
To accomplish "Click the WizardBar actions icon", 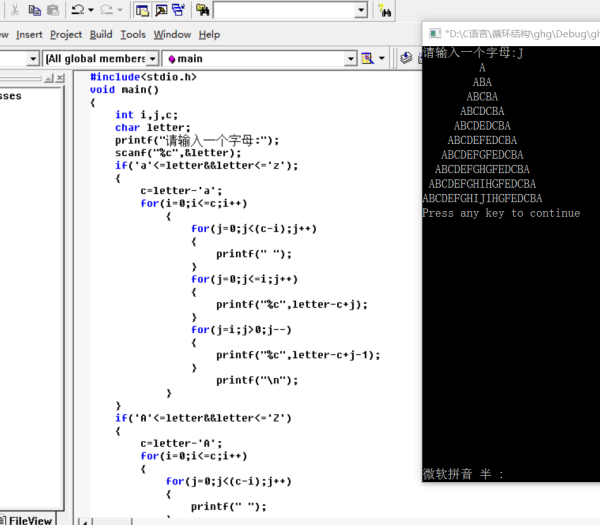I will 367,59.
